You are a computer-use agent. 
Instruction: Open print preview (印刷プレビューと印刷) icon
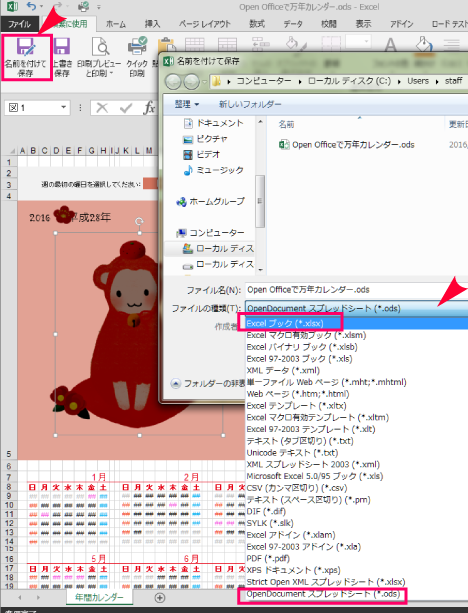(99, 57)
